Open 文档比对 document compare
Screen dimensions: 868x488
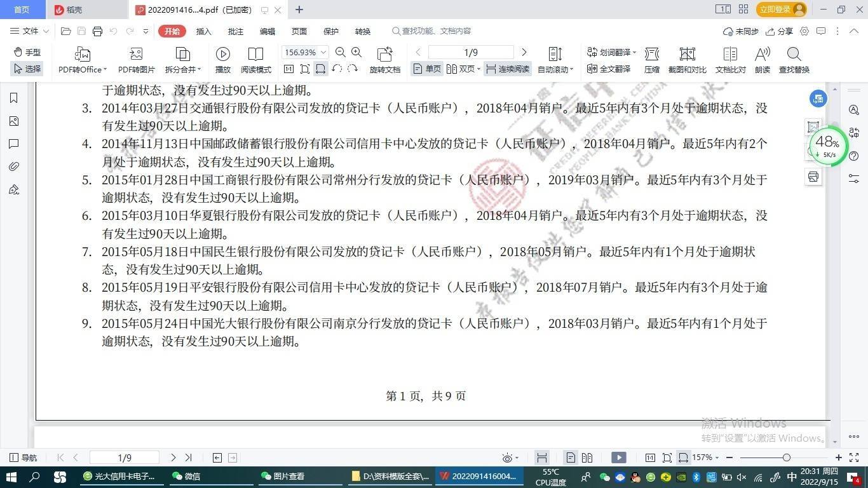[x=730, y=60]
